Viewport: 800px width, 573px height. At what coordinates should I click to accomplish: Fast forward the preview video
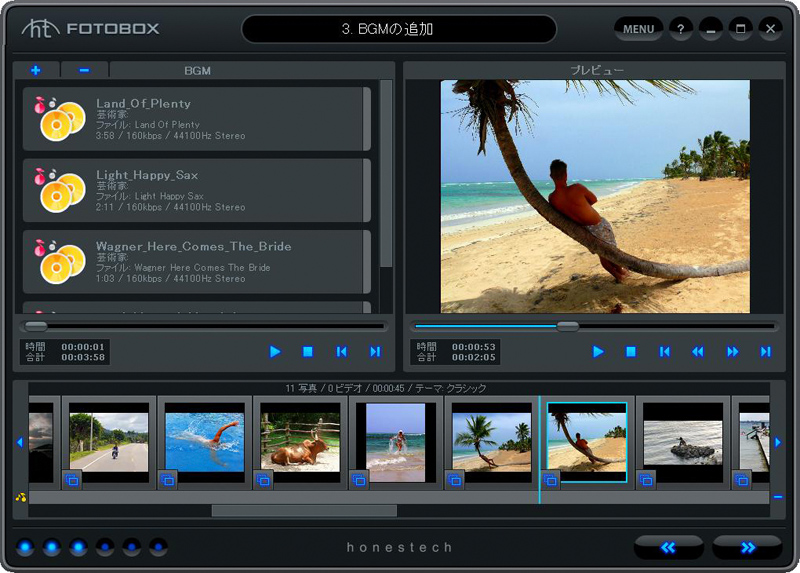click(732, 351)
